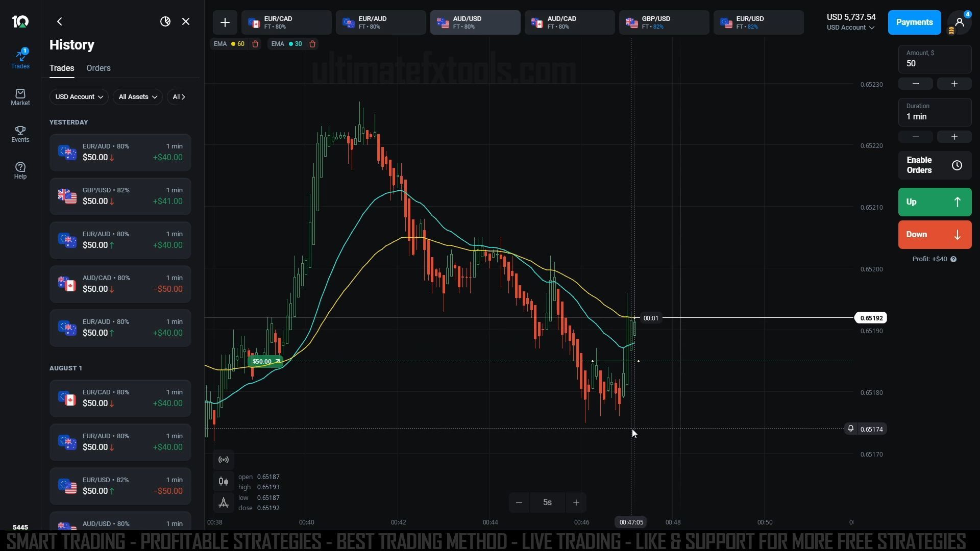This screenshot has width=980, height=551.
Task: Delete the EMA 60 indicator
Action: [x=255, y=44]
